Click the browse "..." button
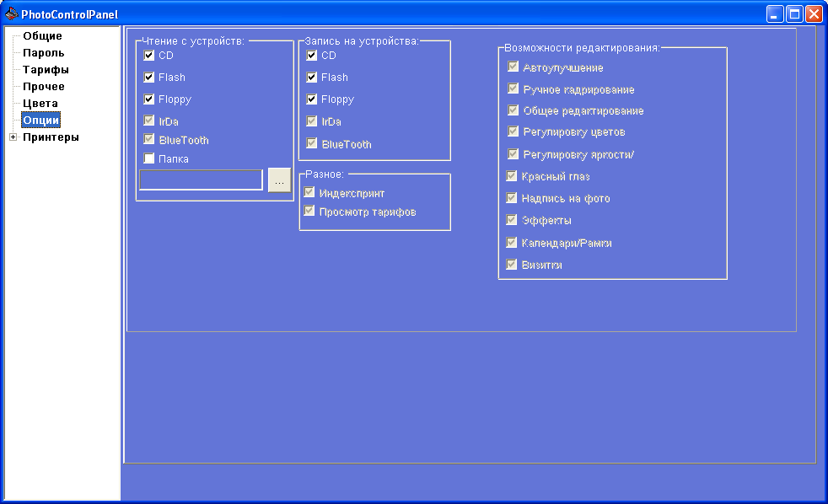Screen dimensions: 828x504 279,180
